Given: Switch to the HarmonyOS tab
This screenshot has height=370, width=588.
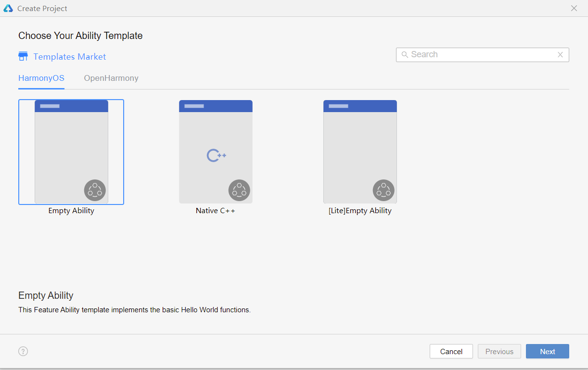Looking at the screenshot, I should (x=41, y=78).
